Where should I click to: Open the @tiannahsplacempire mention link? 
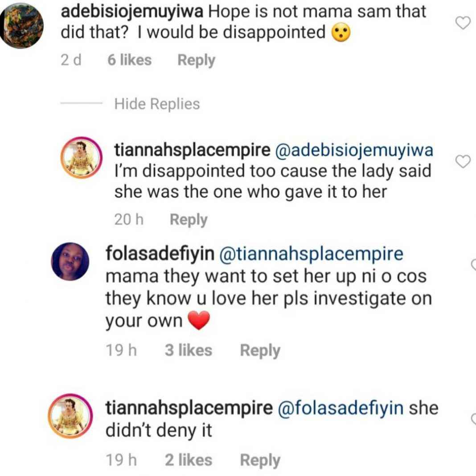312,254
